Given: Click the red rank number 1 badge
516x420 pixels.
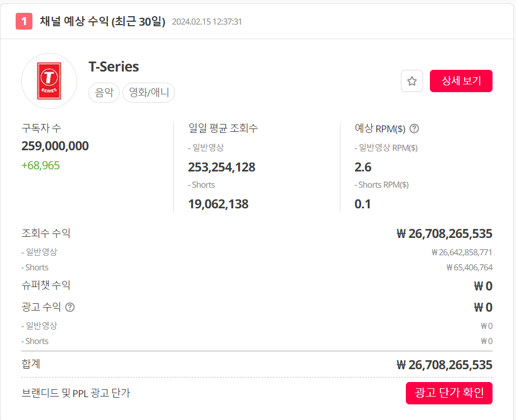Looking at the screenshot, I should (x=24, y=21).
